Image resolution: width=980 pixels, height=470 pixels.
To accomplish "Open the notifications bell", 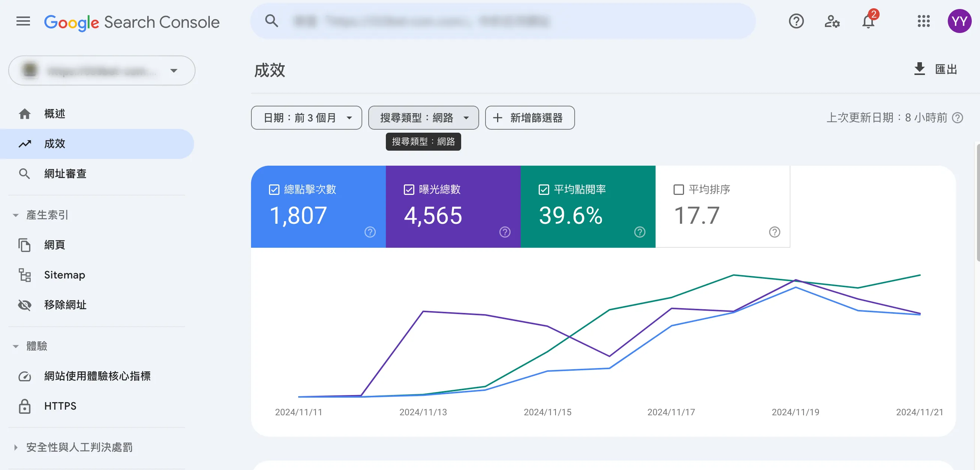I will click(868, 21).
